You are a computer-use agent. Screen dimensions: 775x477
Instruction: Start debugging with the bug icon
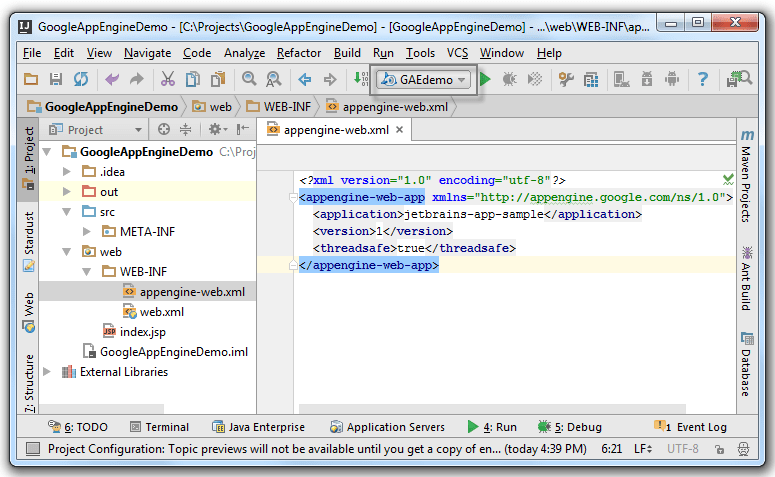pyautogui.click(x=510, y=79)
